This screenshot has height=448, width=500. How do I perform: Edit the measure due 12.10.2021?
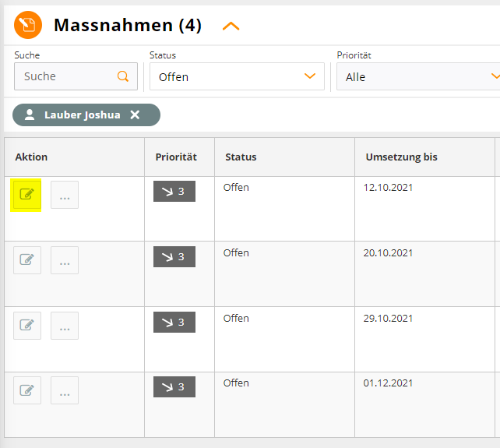pos(27,195)
